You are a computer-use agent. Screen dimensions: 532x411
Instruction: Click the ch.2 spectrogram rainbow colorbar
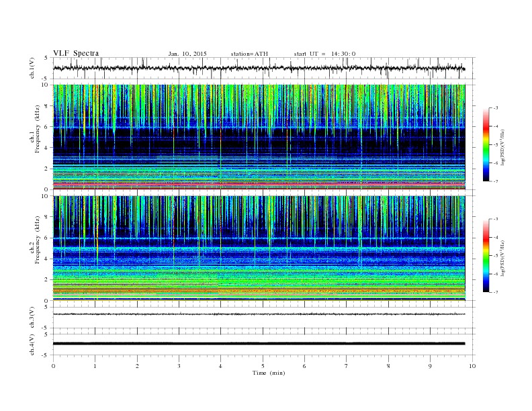486,255
